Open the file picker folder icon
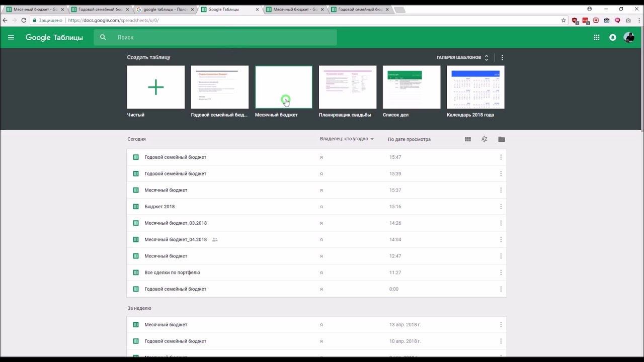 501,139
